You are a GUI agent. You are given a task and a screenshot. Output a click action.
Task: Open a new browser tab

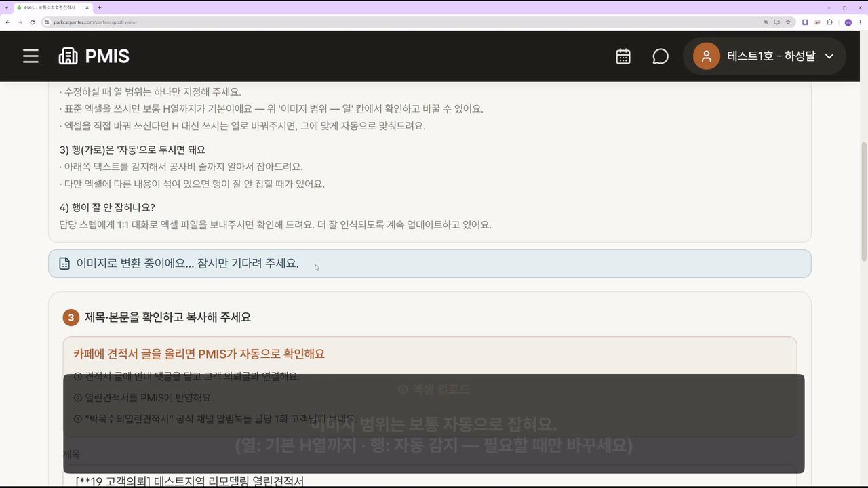coord(100,7)
